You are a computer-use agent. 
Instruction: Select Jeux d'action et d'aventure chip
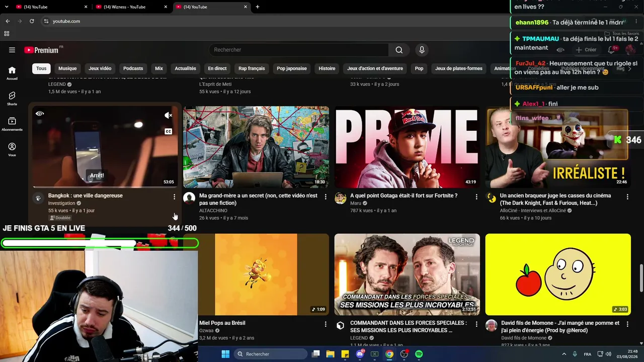pyautogui.click(x=375, y=68)
